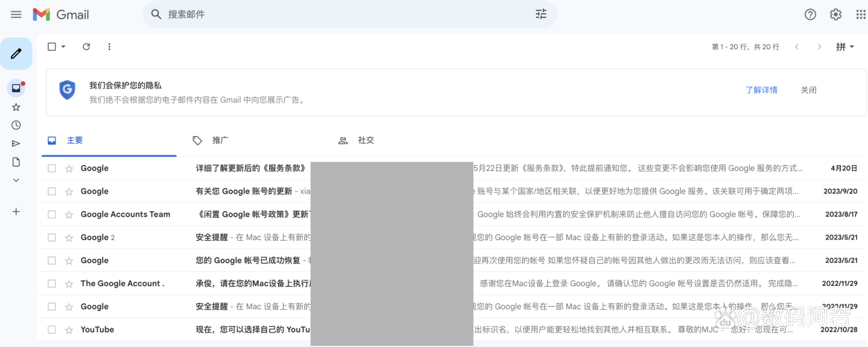Open the Inbox icon in sidebar

[x=16, y=88]
